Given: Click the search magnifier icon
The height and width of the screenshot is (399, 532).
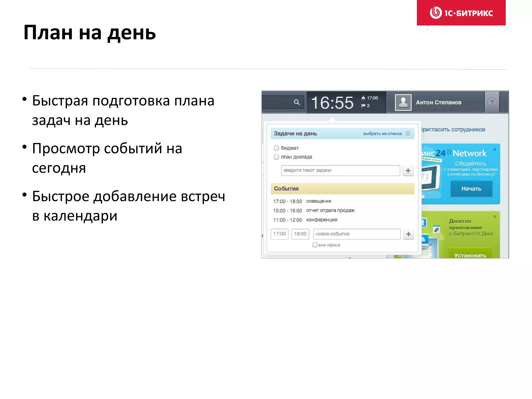Looking at the screenshot, I should click(x=296, y=102).
